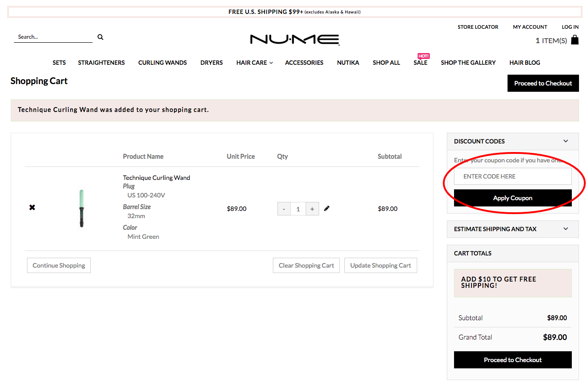
Task: Select Accessories in navigation
Action: [x=304, y=63]
